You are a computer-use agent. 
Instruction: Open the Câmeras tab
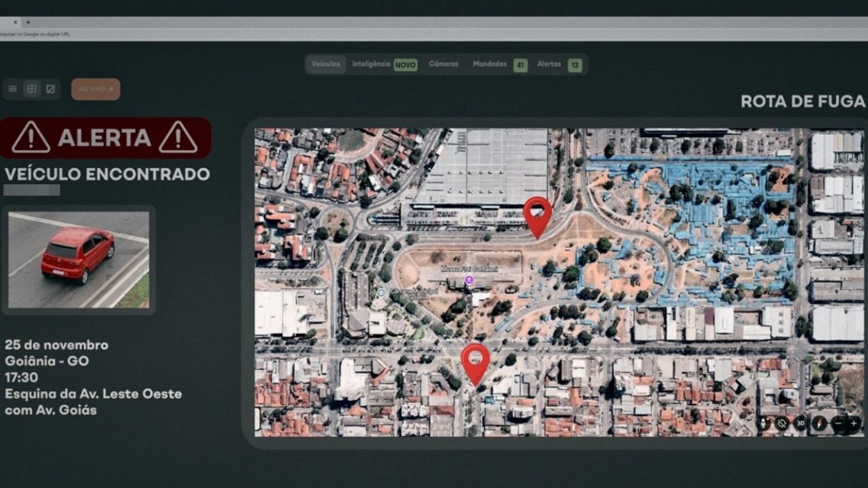tap(443, 64)
